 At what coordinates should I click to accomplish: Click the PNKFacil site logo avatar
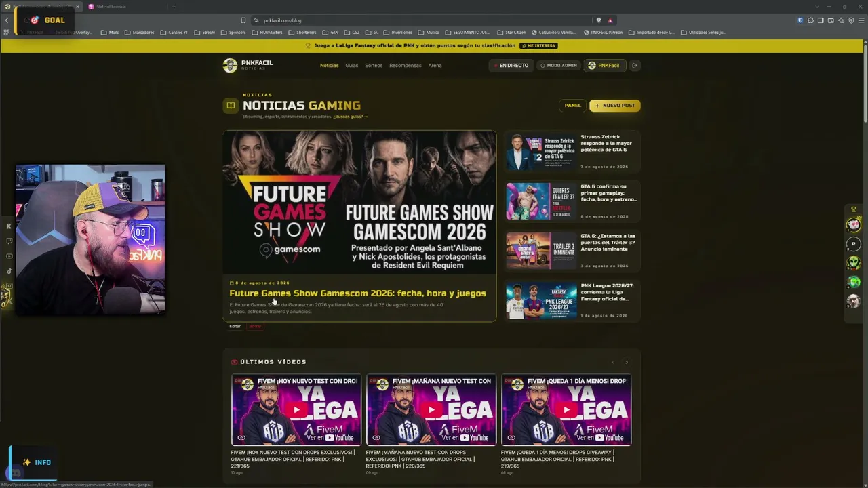230,65
